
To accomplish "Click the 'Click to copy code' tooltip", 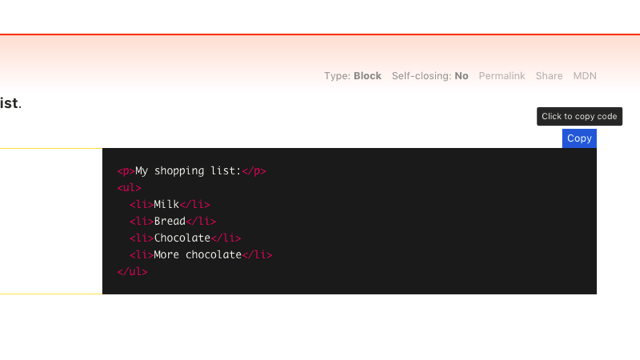I will [x=579, y=116].
